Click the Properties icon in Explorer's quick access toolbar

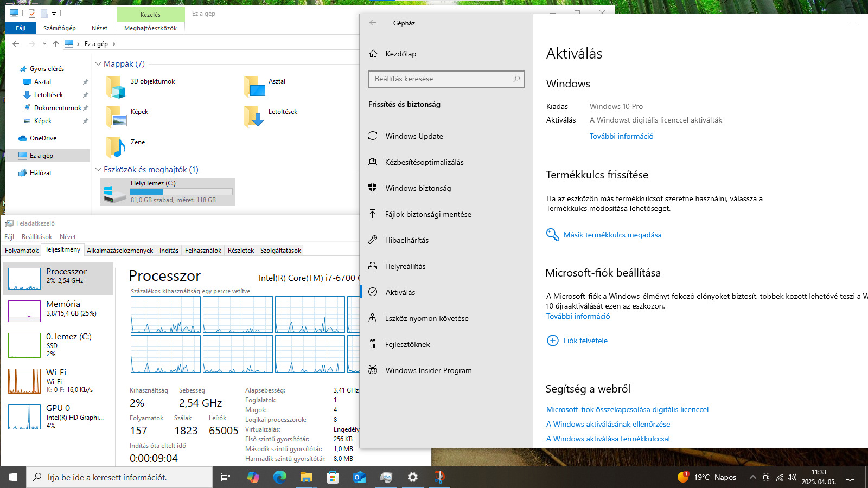(x=32, y=13)
